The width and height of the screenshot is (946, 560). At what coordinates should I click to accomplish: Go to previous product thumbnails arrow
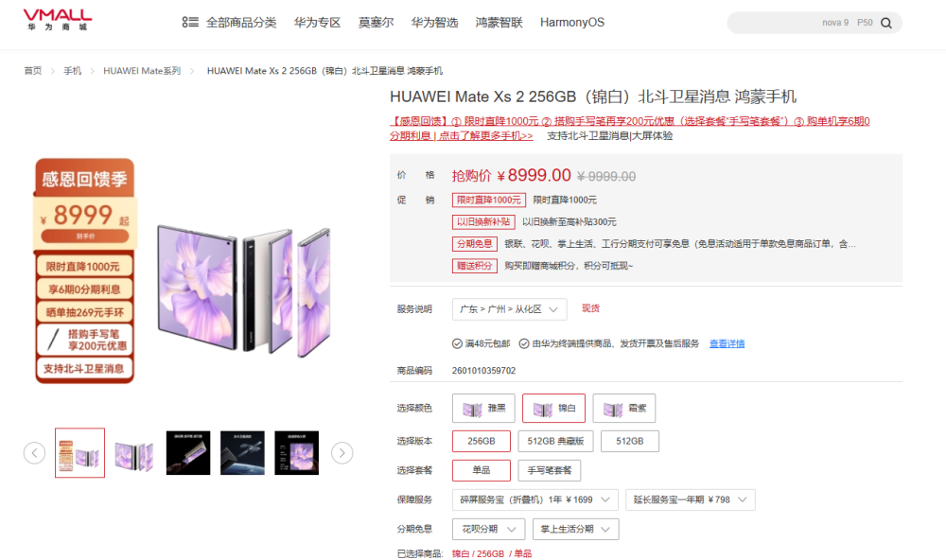[x=34, y=452]
